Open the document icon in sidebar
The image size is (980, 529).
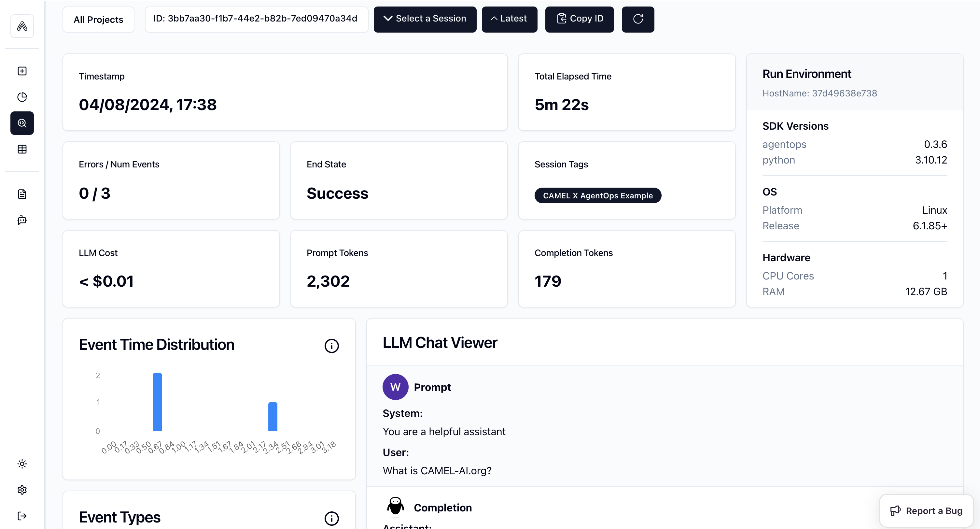tap(22, 194)
